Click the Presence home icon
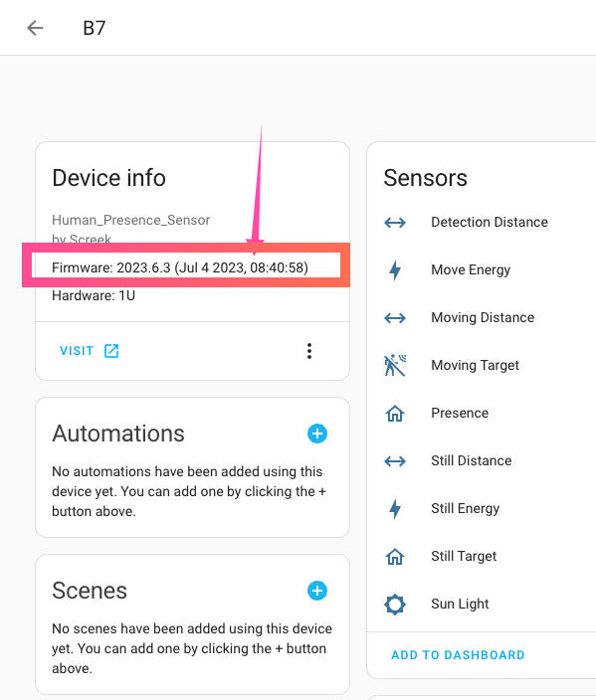This screenshot has width=596, height=700. (x=395, y=413)
